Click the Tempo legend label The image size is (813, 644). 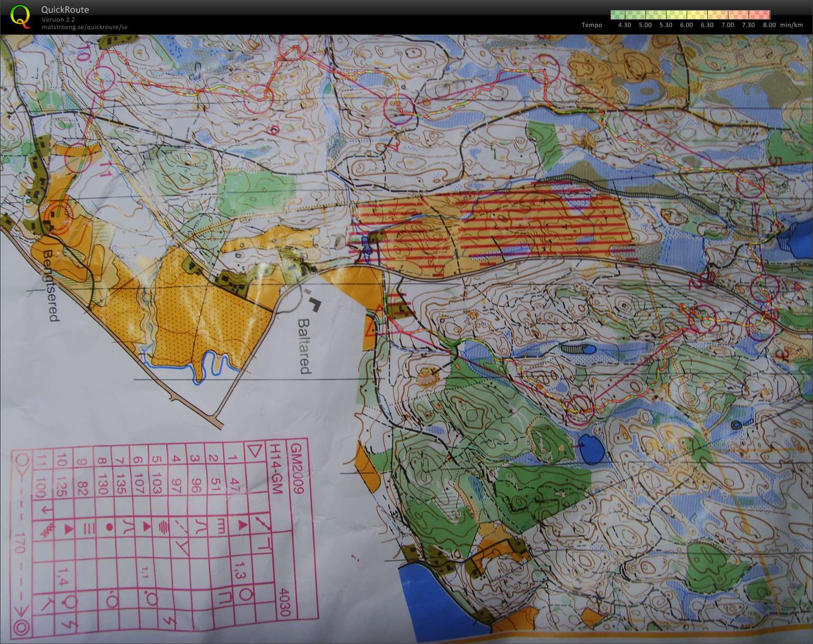pos(592,25)
